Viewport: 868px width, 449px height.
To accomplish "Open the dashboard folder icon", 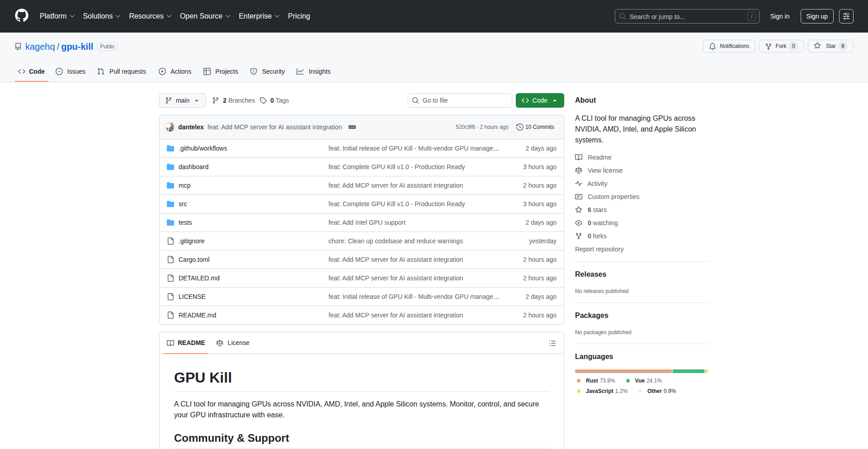I will pos(170,167).
